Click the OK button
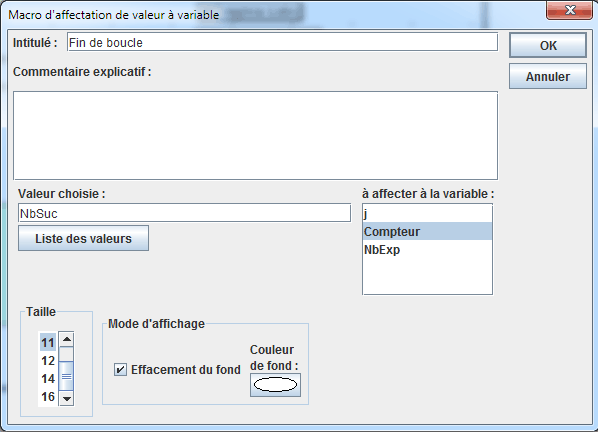598x432 pixels. pos(548,45)
